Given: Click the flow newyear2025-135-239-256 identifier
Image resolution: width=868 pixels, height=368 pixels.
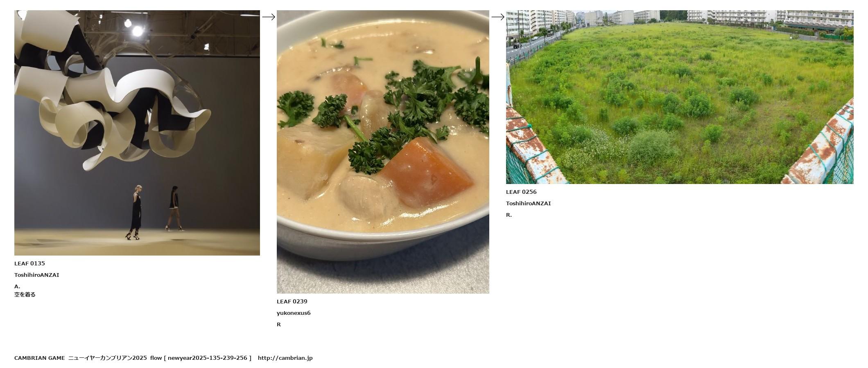Looking at the screenshot, I should pyautogui.click(x=201, y=358).
